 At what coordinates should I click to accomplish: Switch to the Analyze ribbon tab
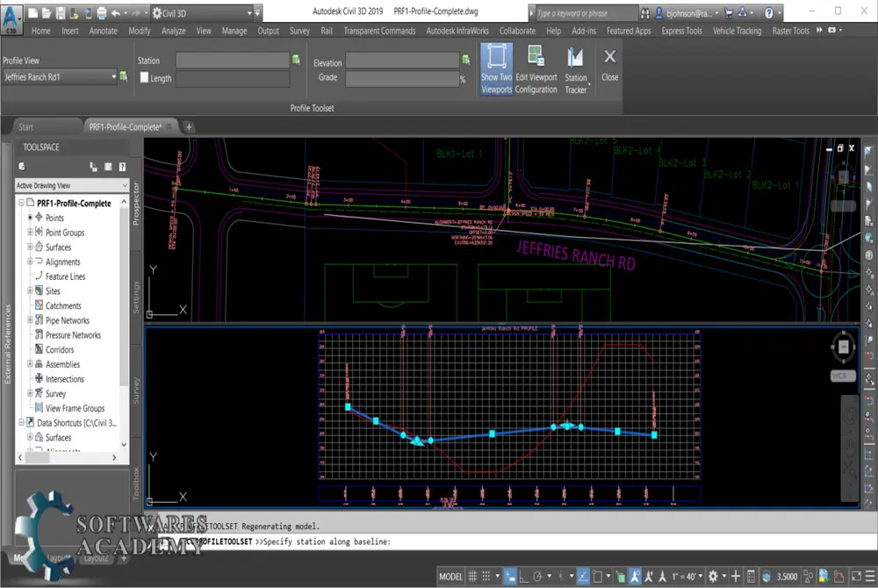(x=174, y=31)
